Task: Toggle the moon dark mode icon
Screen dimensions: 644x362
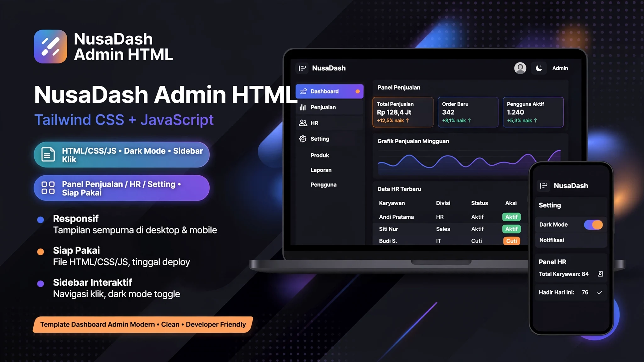Action: pos(539,68)
